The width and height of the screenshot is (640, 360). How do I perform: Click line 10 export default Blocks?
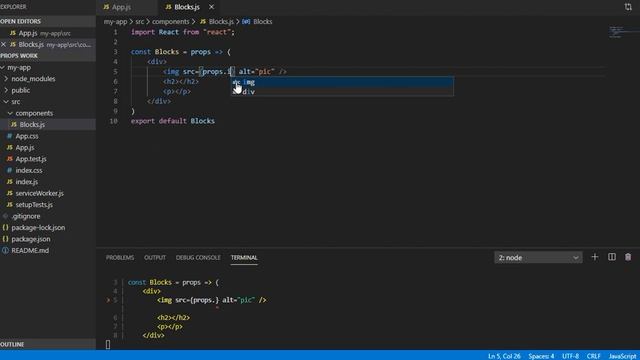173,121
